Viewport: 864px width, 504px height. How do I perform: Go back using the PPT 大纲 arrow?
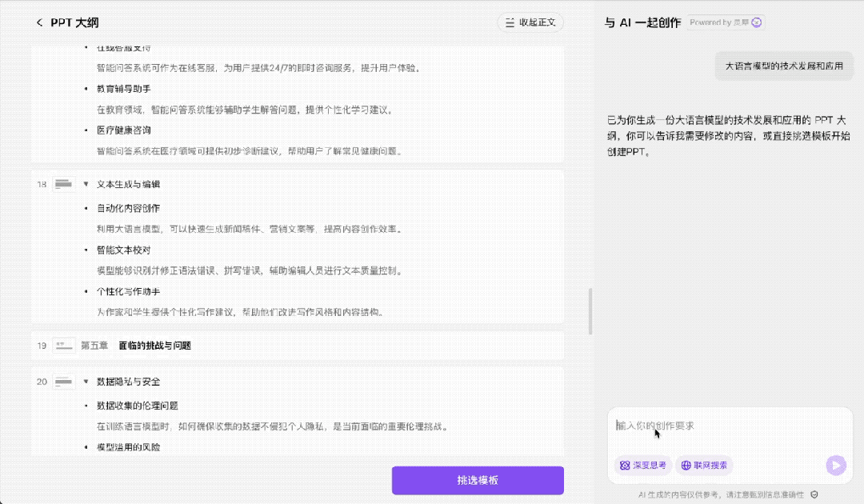(39, 22)
